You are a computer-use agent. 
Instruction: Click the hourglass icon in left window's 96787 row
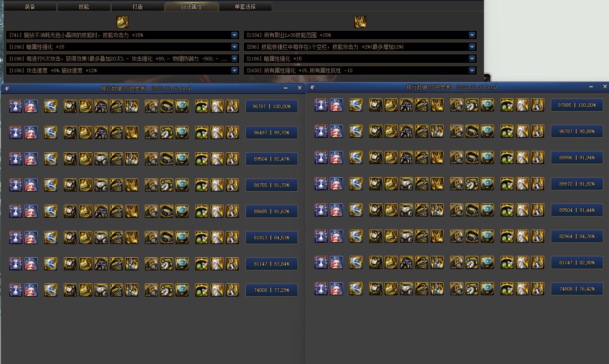coord(16,106)
